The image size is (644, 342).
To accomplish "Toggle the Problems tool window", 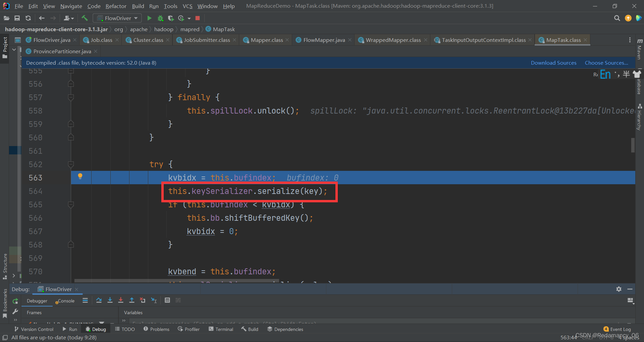I will click(156, 329).
